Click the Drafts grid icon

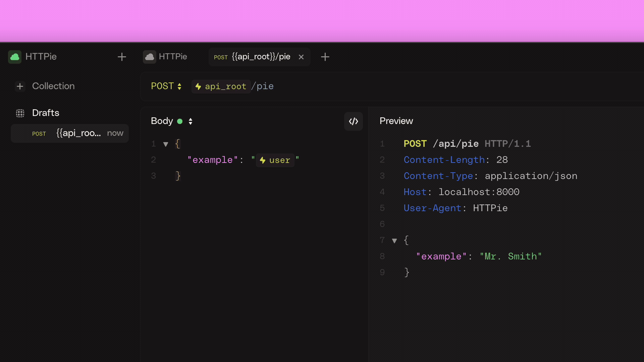click(20, 113)
